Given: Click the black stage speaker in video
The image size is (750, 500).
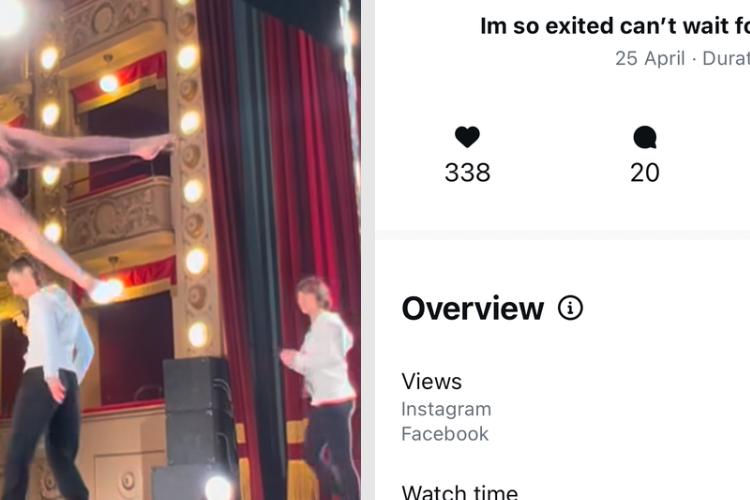Looking at the screenshot, I should click(198, 426).
